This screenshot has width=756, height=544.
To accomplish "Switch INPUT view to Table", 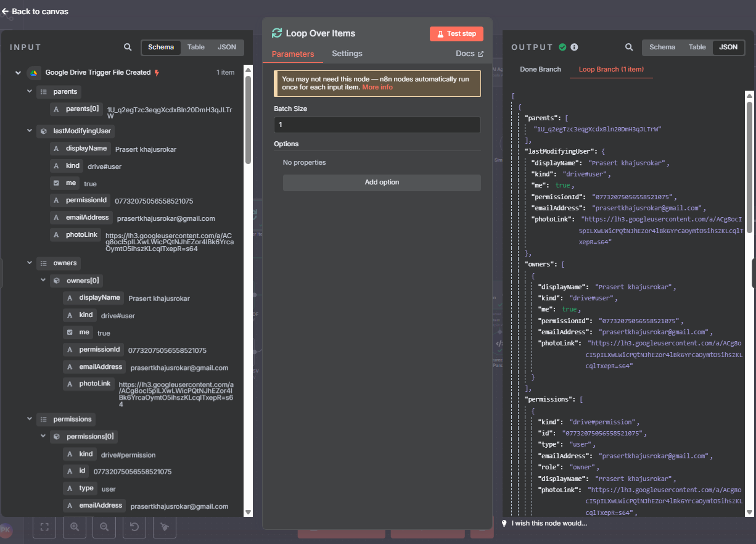I will (x=196, y=47).
